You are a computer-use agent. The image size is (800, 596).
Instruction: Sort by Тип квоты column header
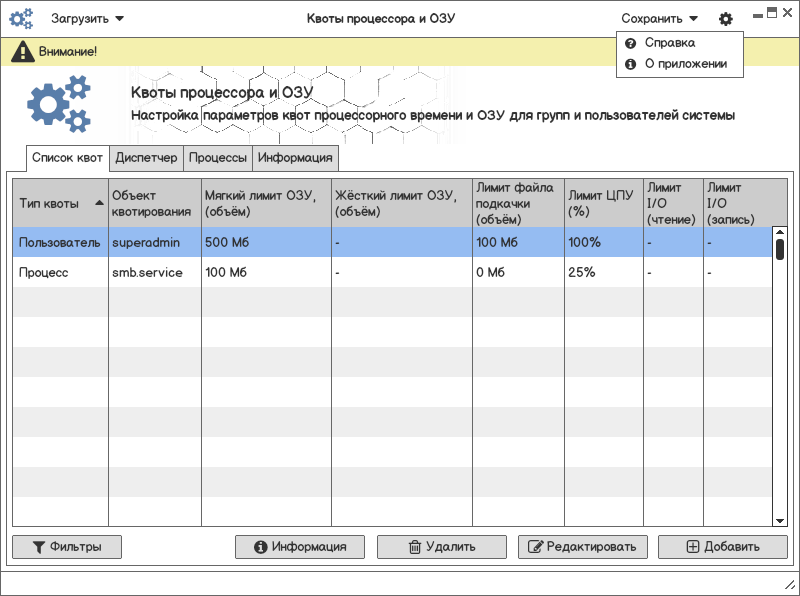tap(60, 203)
